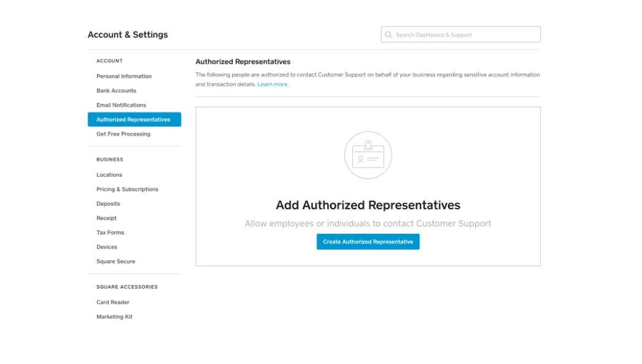Open Pricing & Subscriptions settings

(x=126, y=189)
